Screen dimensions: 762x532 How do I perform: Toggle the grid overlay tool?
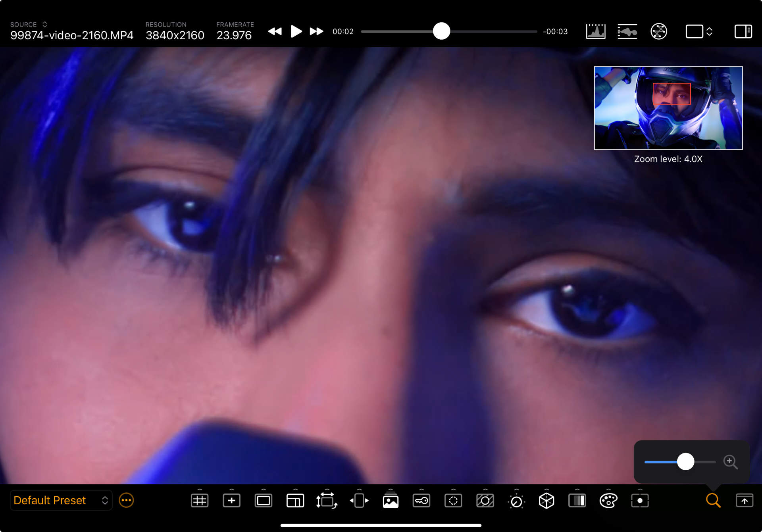click(200, 501)
